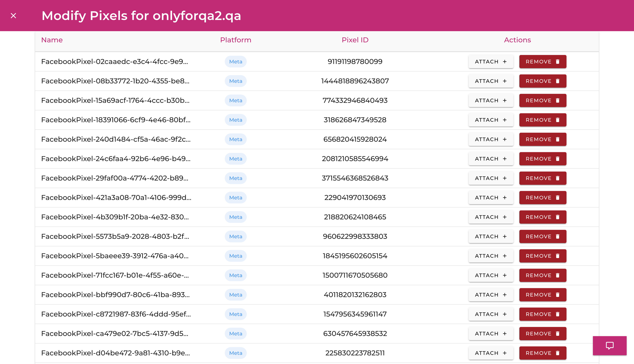
Task: Click plus icon for pixel 2081210585546994
Action: point(505,159)
